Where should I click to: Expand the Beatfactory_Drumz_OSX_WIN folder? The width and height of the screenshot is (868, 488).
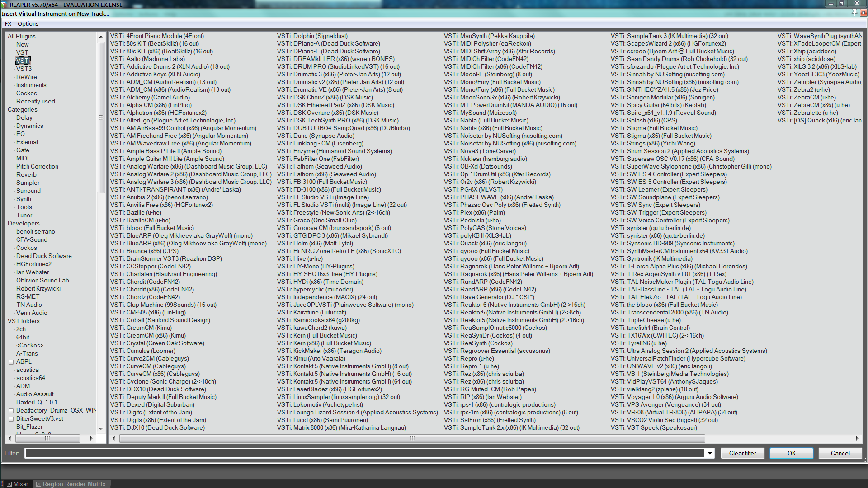click(11, 411)
